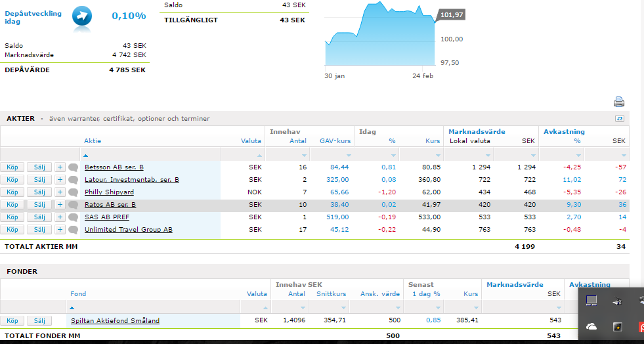Viewport: 644px width, 344px height.
Task: Click Köp button for Unlimited Travel Group AB
Action: pyautogui.click(x=12, y=230)
